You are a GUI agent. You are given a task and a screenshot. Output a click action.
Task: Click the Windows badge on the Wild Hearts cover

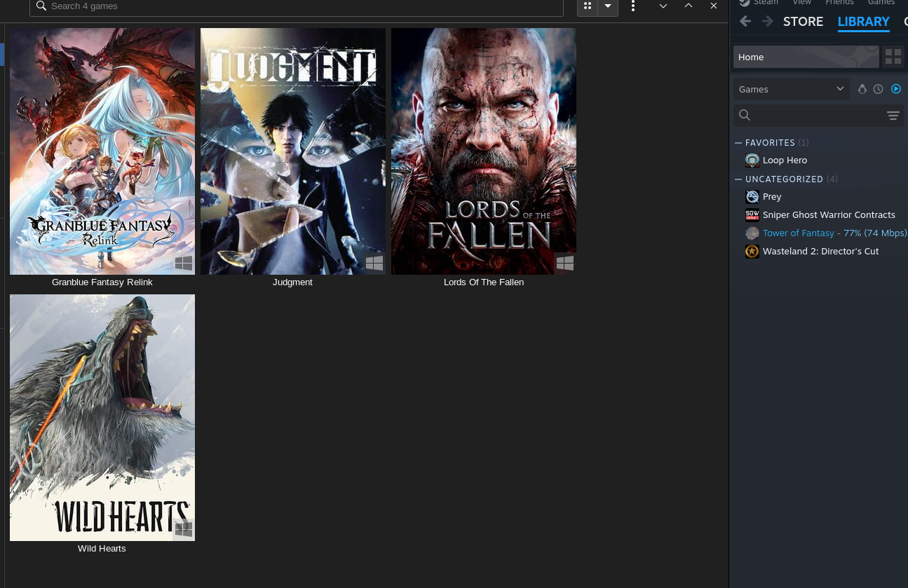[184, 530]
